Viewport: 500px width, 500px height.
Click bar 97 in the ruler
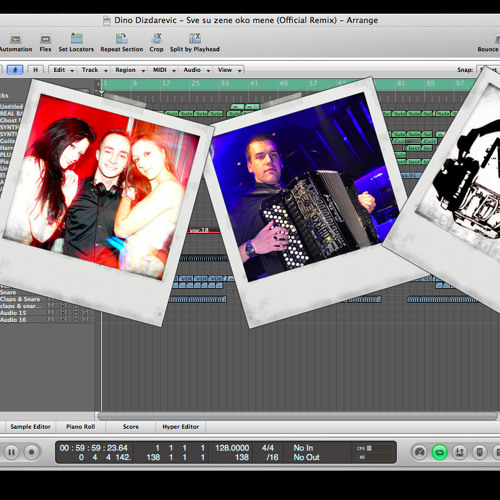coord(460,83)
